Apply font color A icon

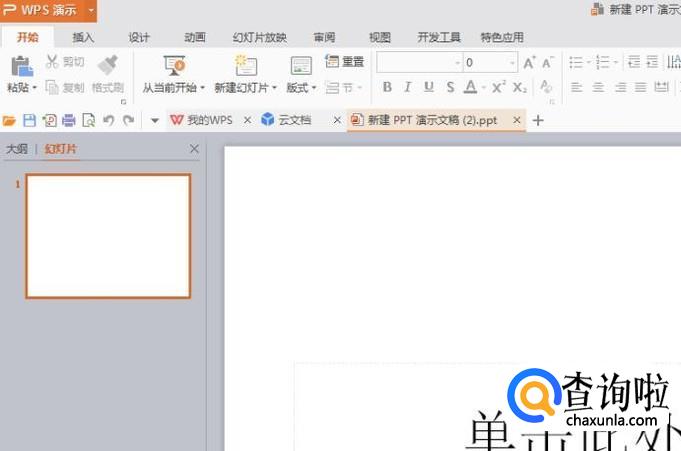tap(470, 87)
